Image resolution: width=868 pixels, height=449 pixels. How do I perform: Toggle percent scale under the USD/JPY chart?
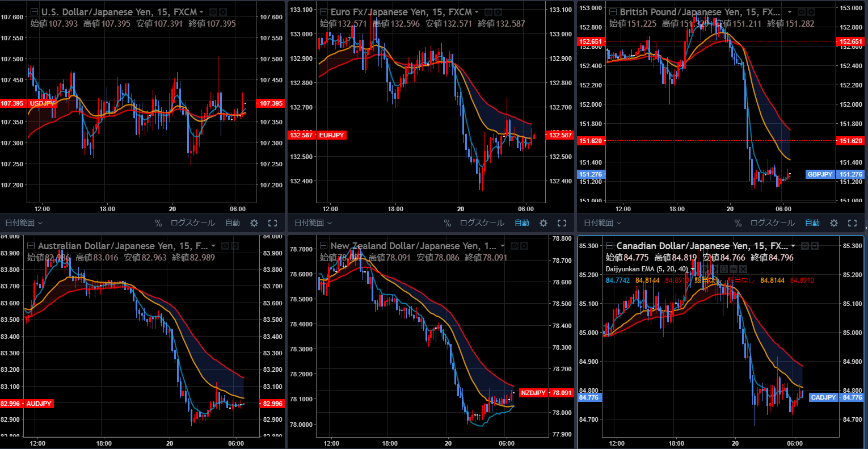pyautogui.click(x=158, y=223)
